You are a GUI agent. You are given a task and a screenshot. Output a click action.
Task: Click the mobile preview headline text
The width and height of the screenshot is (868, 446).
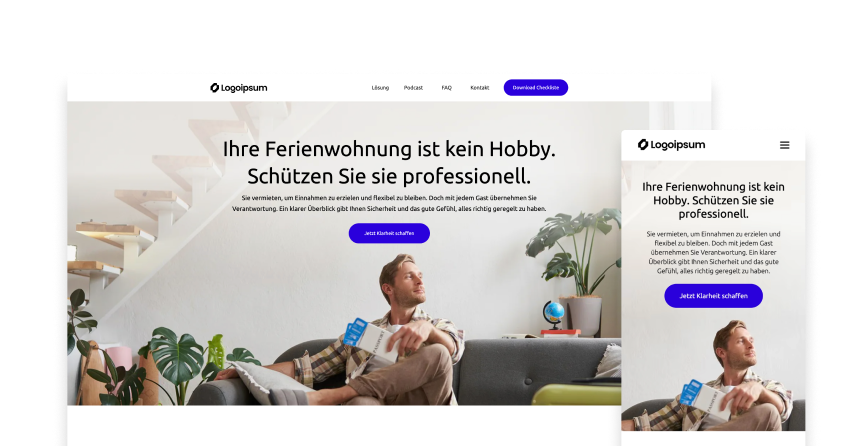714,200
